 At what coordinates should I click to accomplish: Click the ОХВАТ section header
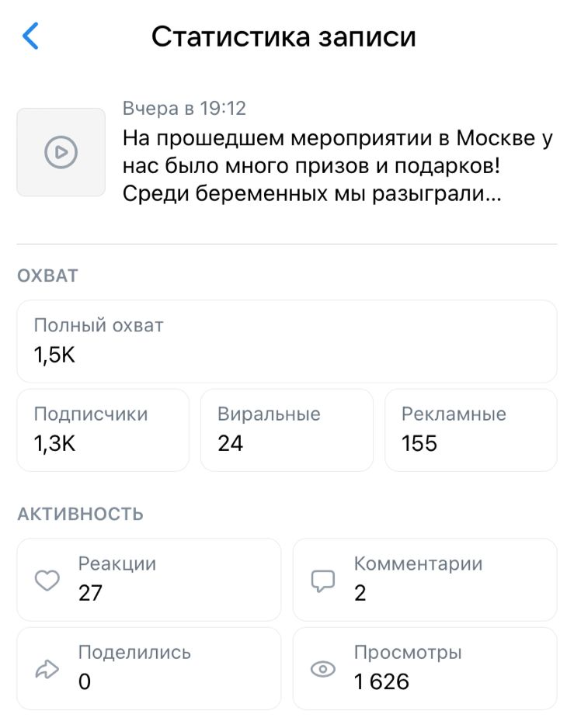[x=47, y=276]
